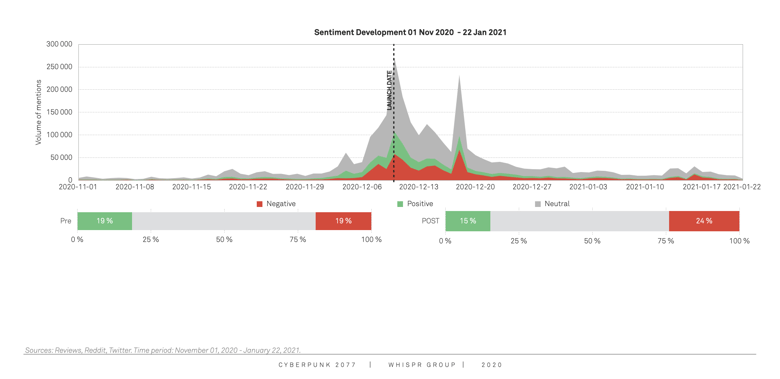The height and width of the screenshot is (379, 780).
Task: Click the gray Neutral legend swatch
Action: (537, 204)
